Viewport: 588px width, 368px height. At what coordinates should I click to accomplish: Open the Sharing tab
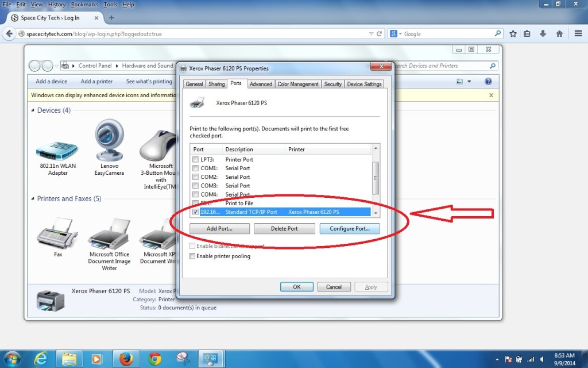point(216,84)
